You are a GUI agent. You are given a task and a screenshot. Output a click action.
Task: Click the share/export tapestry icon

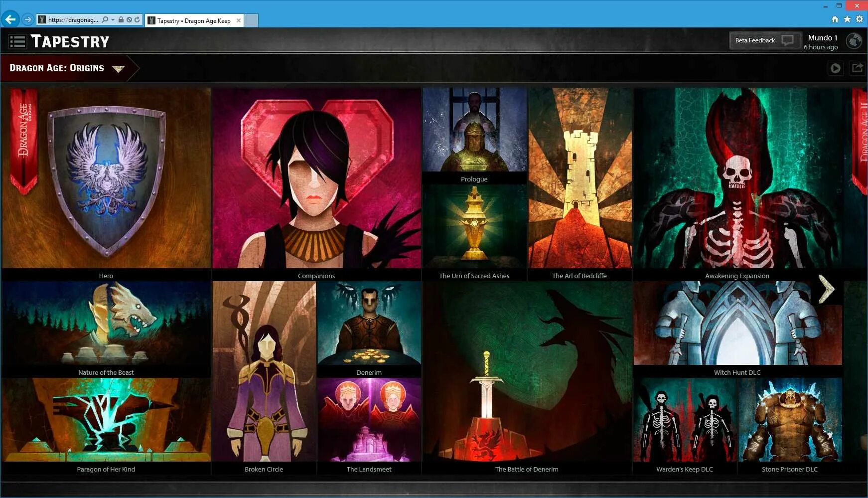point(857,68)
